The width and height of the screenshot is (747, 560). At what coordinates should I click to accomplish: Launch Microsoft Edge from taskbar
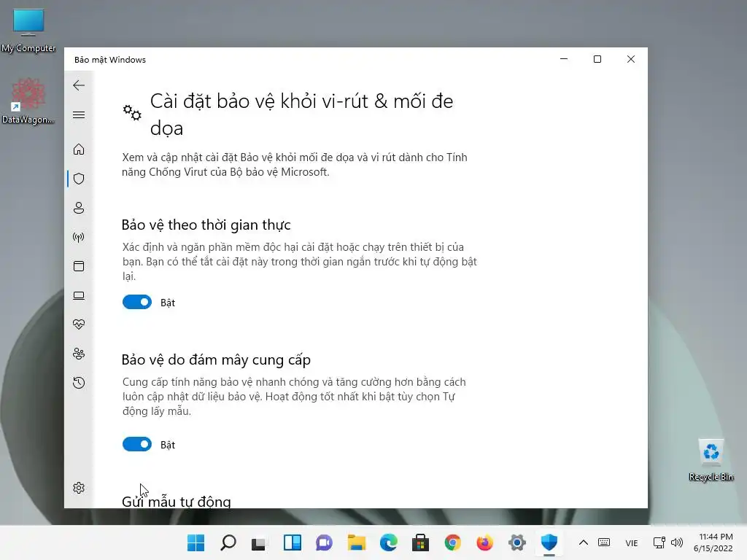click(x=388, y=542)
